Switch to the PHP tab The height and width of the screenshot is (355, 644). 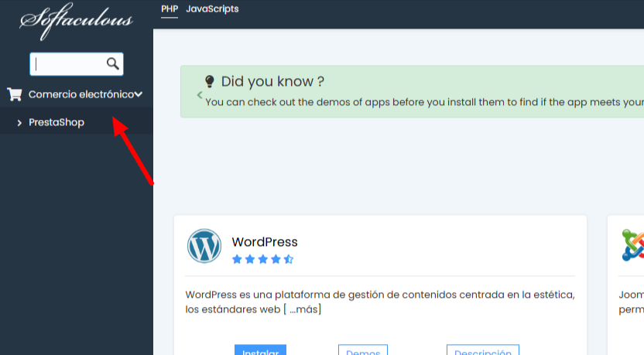pos(170,9)
